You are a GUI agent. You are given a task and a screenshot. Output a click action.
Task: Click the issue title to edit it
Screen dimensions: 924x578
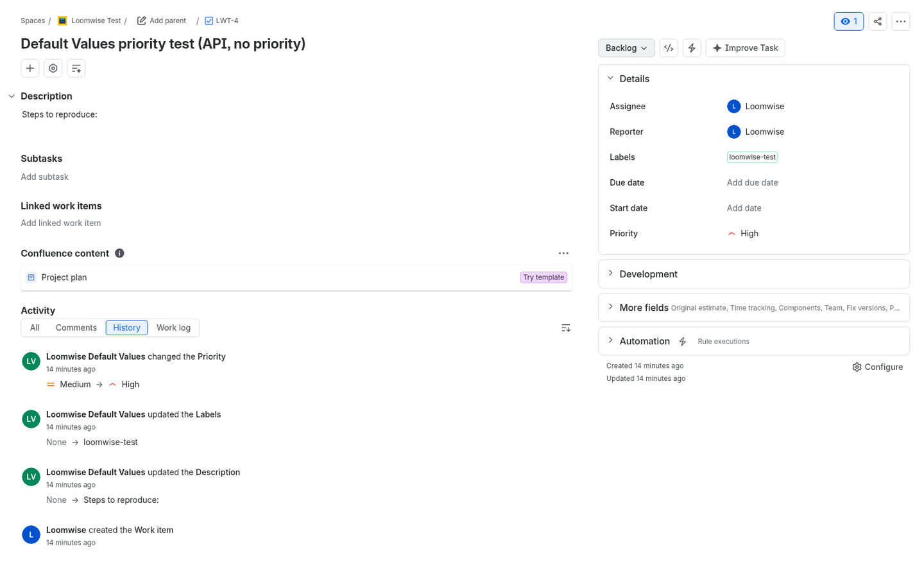coord(163,44)
